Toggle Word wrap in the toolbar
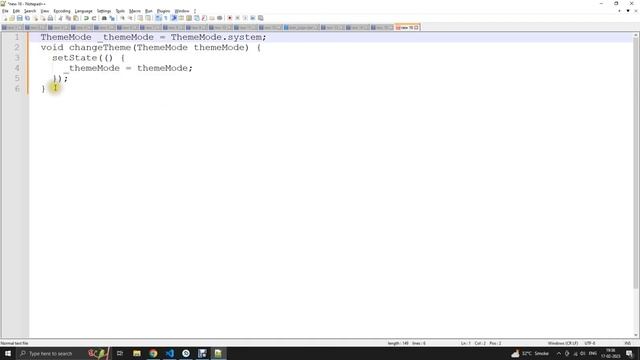 (x=158, y=18)
